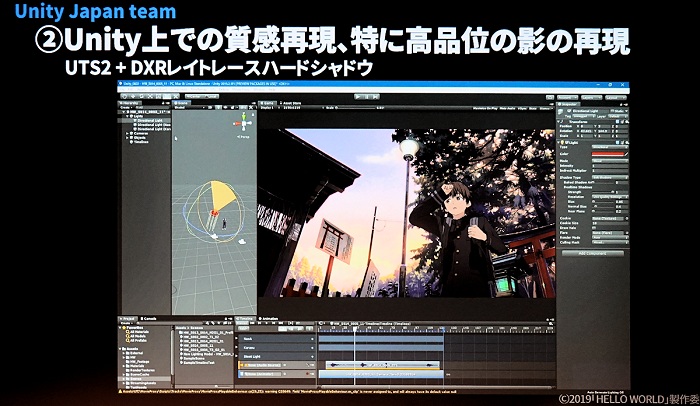Open SampleScene asset in Project list

pyautogui.click(x=194, y=359)
